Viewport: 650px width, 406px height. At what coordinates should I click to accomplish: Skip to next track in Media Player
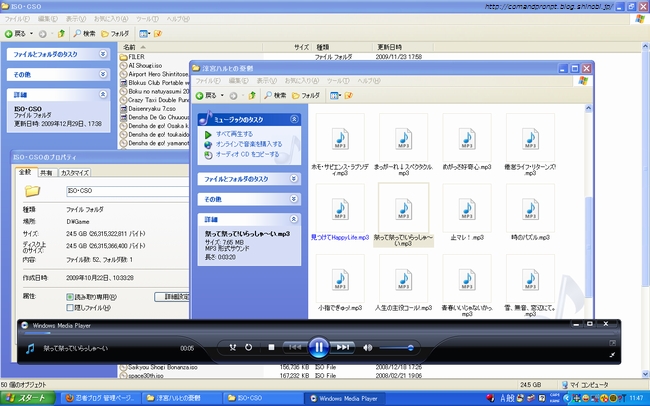pos(342,348)
